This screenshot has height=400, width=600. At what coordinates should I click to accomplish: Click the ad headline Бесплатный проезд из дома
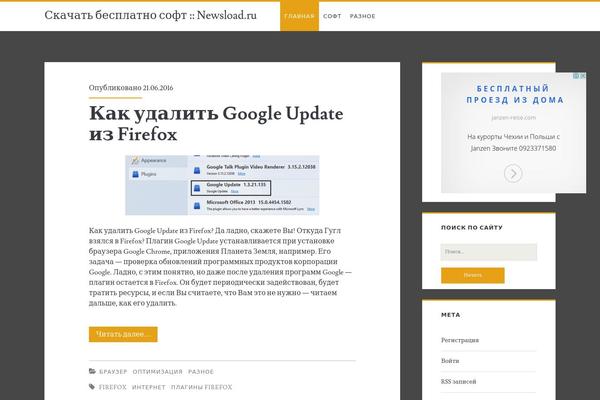point(515,94)
